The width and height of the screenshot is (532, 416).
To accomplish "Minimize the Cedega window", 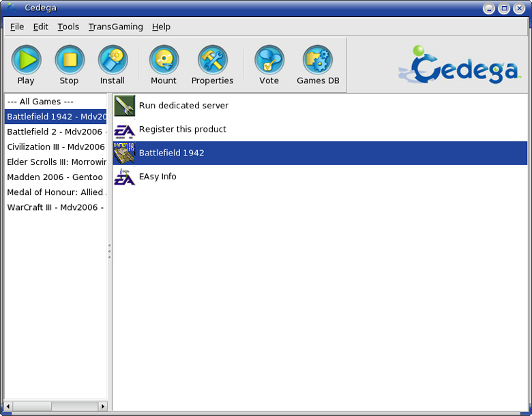I will tap(489, 8).
